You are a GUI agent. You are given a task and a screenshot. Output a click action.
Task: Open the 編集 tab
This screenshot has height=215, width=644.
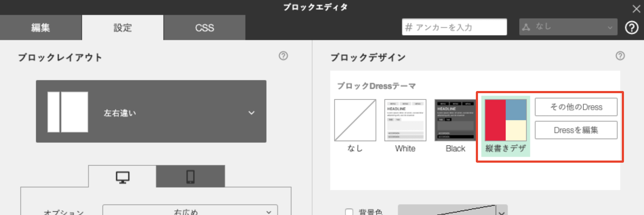pyautogui.click(x=40, y=28)
